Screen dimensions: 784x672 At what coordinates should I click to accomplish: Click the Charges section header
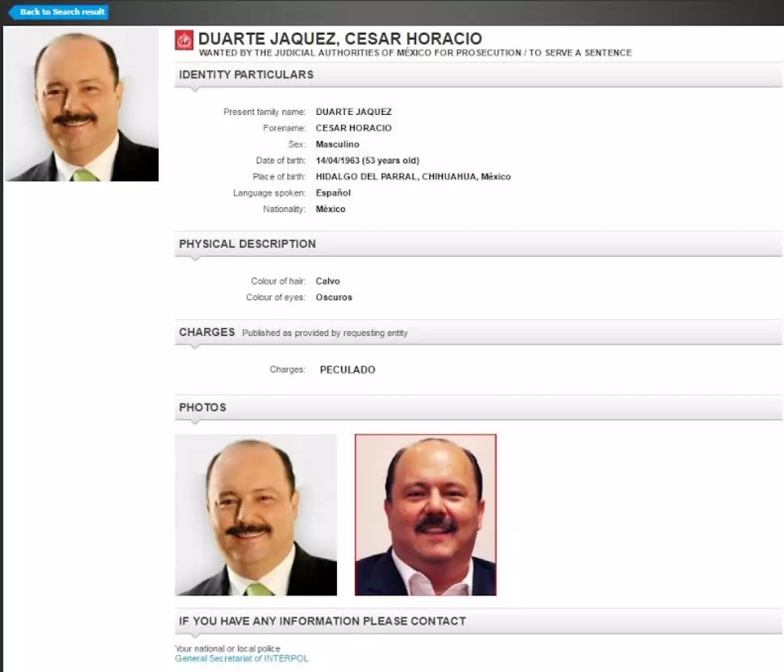207,332
